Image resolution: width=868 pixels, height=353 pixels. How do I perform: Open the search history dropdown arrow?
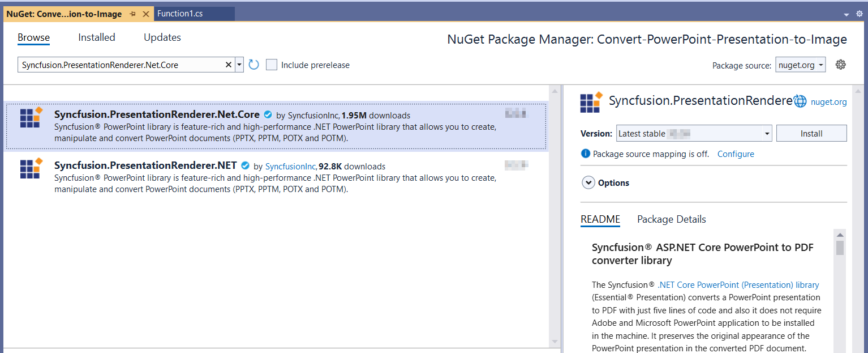(x=240, y=65)
